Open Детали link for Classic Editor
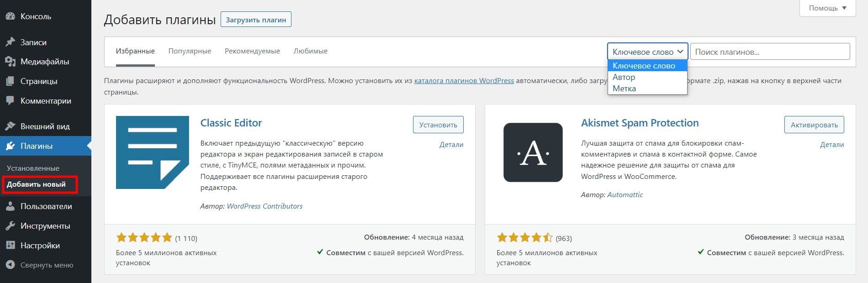 [x=451, y=145]
